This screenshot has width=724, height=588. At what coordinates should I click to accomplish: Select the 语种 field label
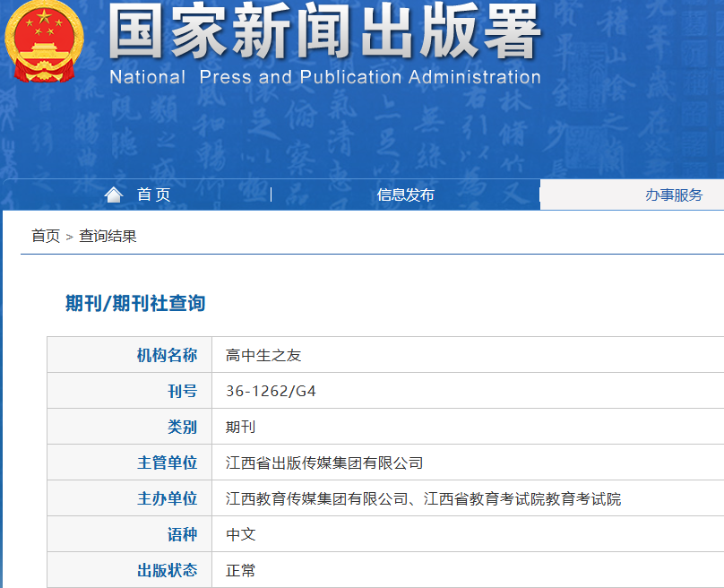(183, 534)
